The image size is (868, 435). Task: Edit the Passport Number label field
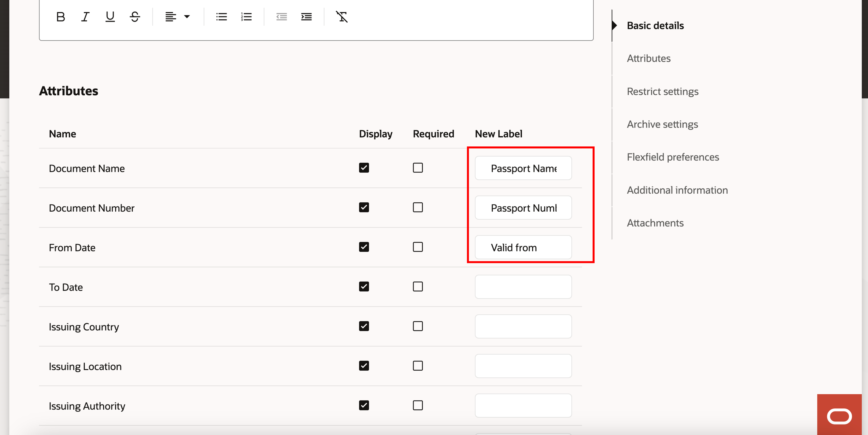(523, 208)
